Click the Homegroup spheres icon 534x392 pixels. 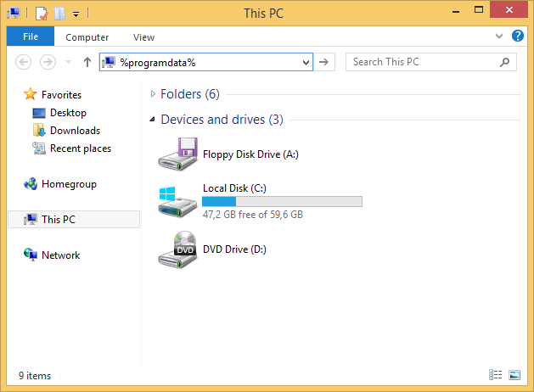[x=31, y=184]
